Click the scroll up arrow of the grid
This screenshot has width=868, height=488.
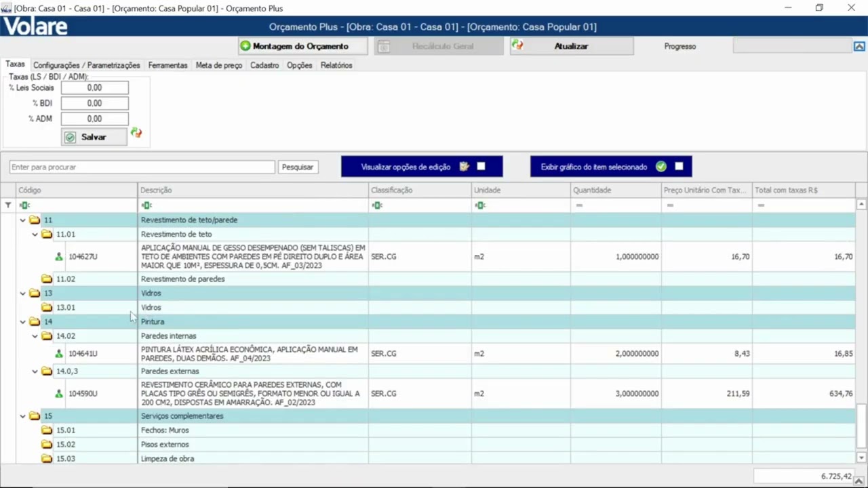(x=861, y=204)
